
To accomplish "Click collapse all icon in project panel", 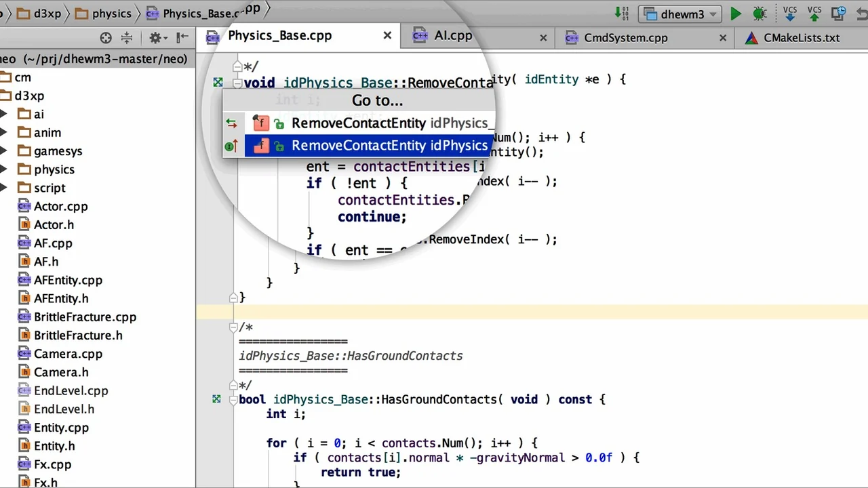I will point(127,38).
